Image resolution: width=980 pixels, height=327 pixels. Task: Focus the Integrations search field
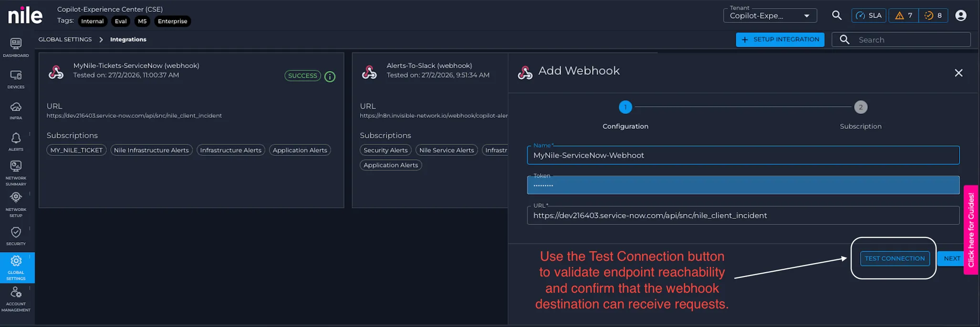[x=901, y=40]
